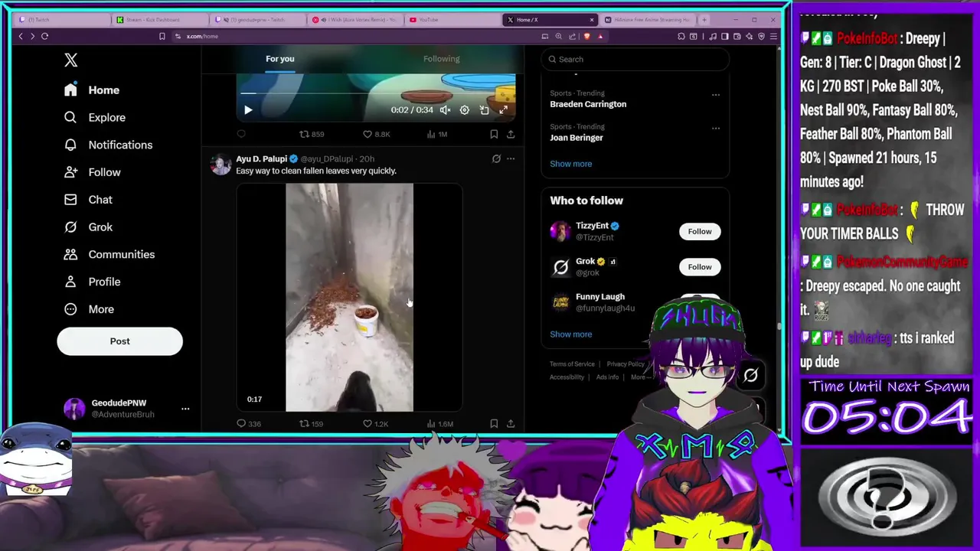980x551 pixels.
Task: Focus the X Search field
Action: 635,59
